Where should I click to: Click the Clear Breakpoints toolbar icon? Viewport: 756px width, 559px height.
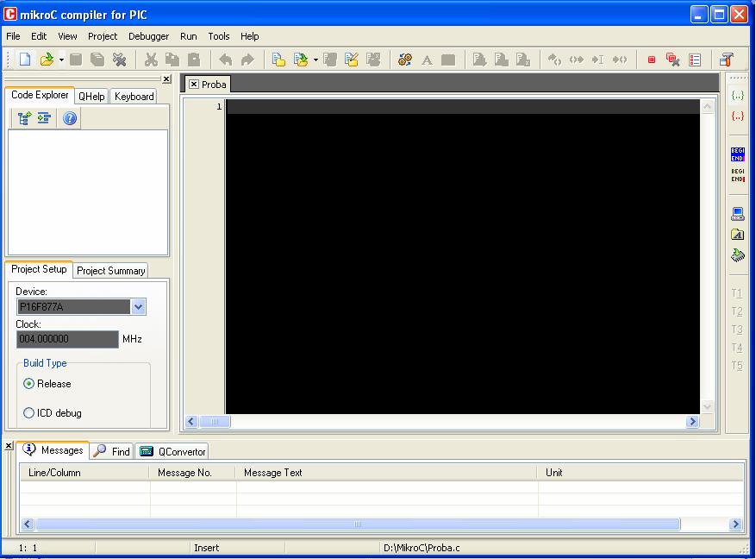[x=672, y=60]
